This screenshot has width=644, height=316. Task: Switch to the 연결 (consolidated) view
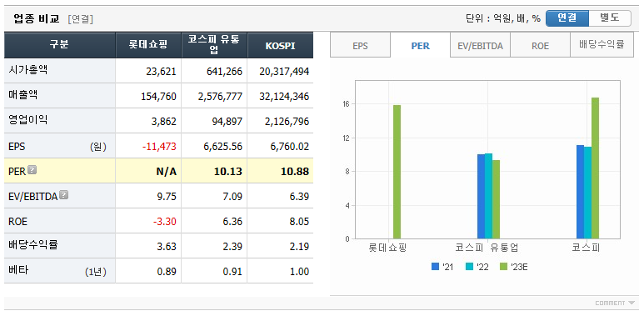567,18
